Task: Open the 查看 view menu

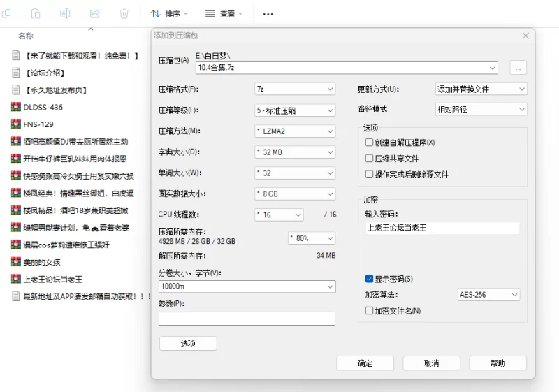Action: [x=224, y=13]
